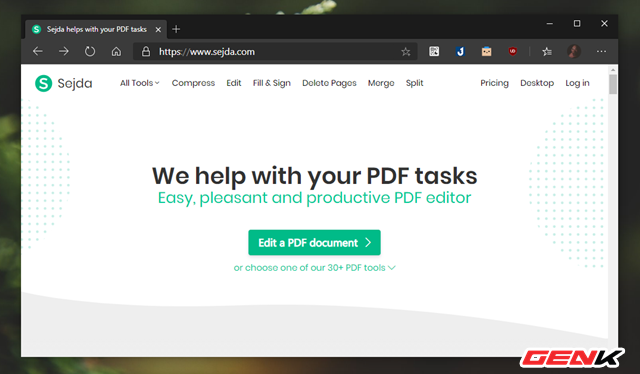Viewport: 640px width, 374px height.
Task: Go to the Pricing page
Action: (494, 83)
